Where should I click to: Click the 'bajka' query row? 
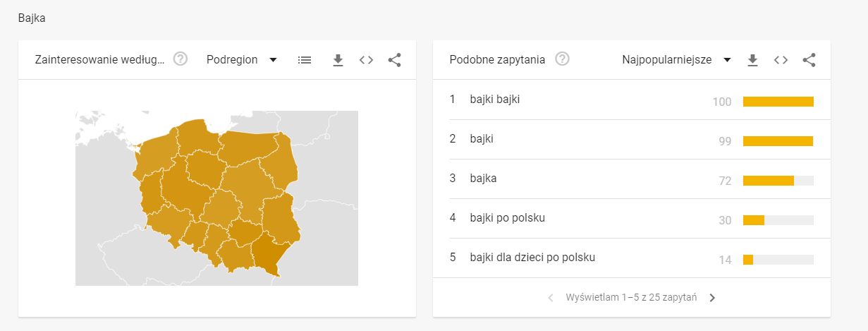(484, 179)
